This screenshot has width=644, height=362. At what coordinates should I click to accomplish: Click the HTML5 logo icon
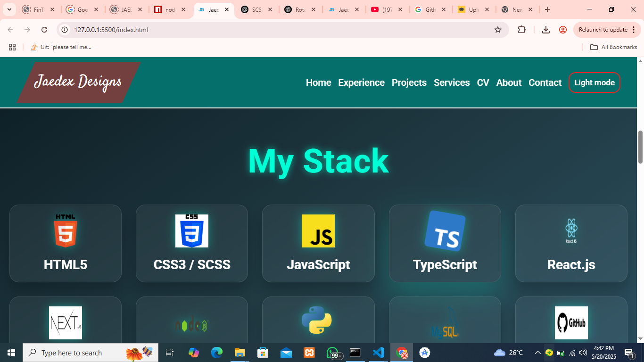[66, 231]
